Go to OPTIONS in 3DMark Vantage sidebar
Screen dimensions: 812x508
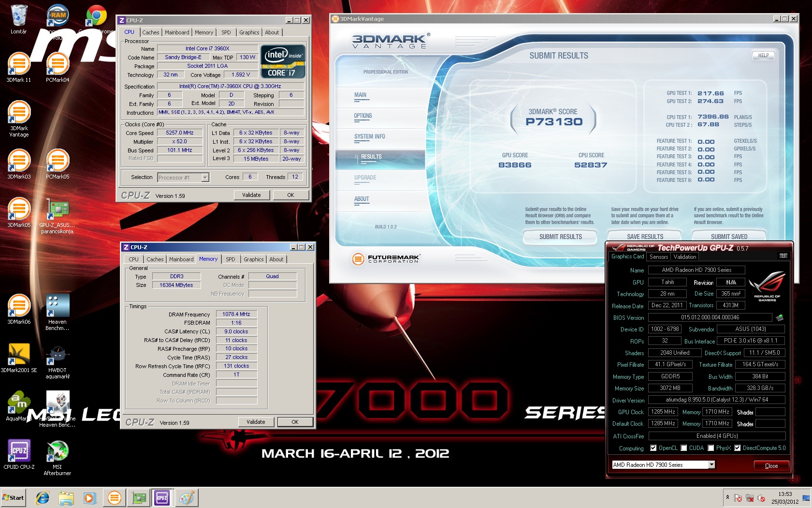tap(362, 116)
